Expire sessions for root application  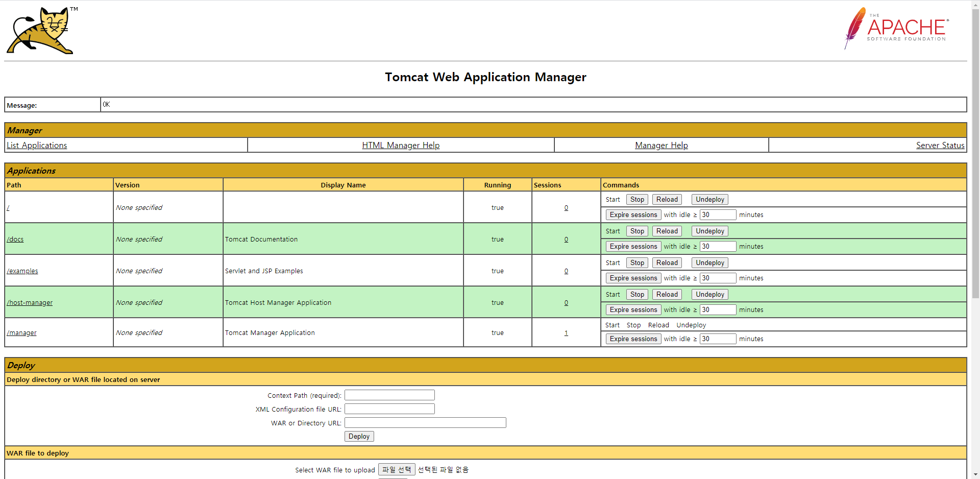(633, 215)
